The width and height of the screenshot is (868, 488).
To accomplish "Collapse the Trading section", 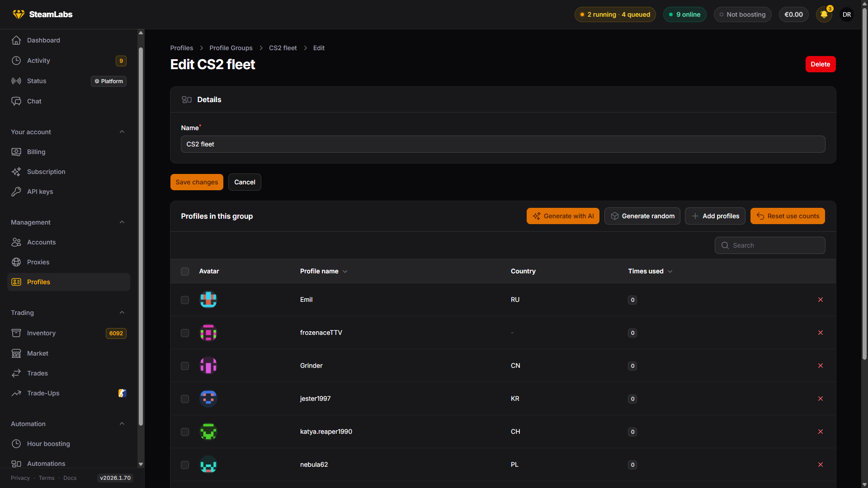I will tap(122, 313).
